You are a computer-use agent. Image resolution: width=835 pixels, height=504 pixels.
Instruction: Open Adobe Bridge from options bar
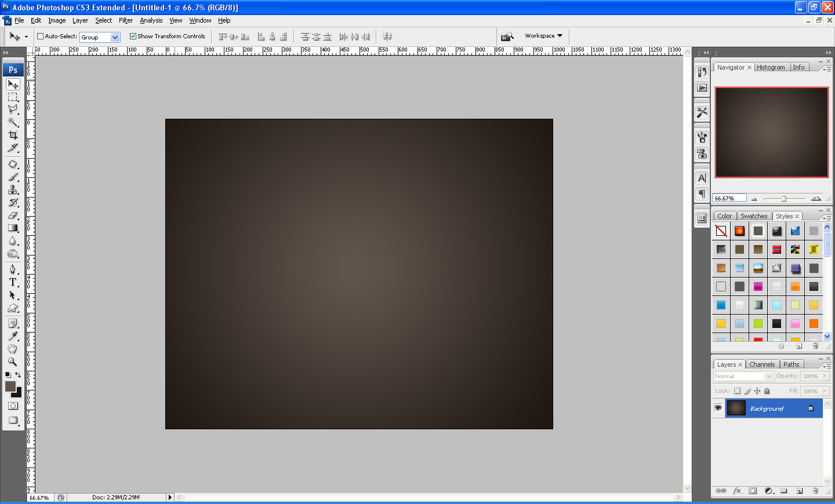507,36
